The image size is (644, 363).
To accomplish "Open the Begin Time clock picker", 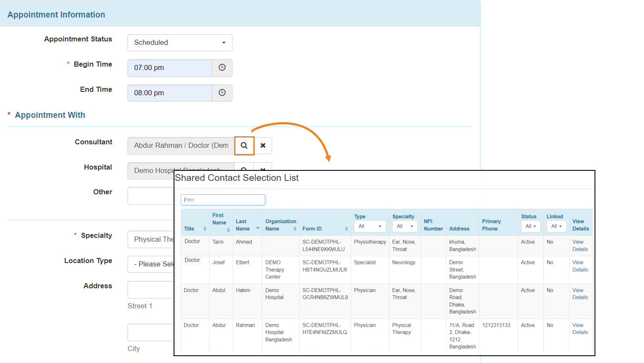I will pos(222,68).
